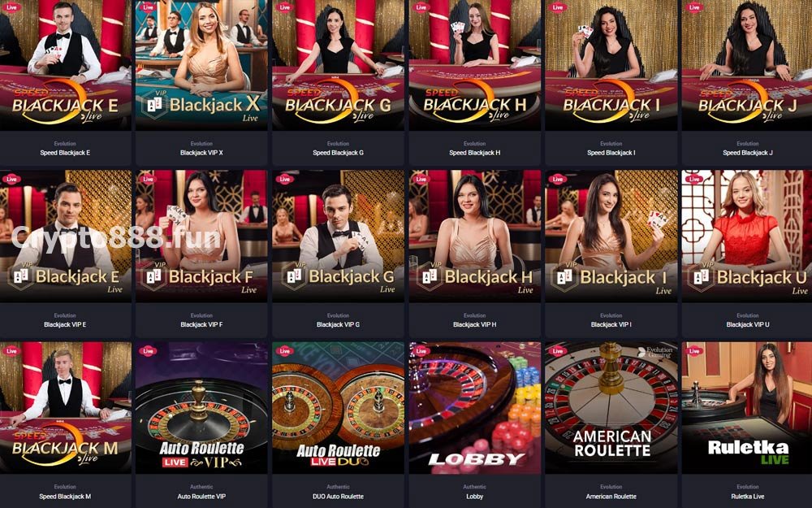Open the Blackjack VIP X game tile
Viewport: 812px width, 508px height.
point(201,65)
